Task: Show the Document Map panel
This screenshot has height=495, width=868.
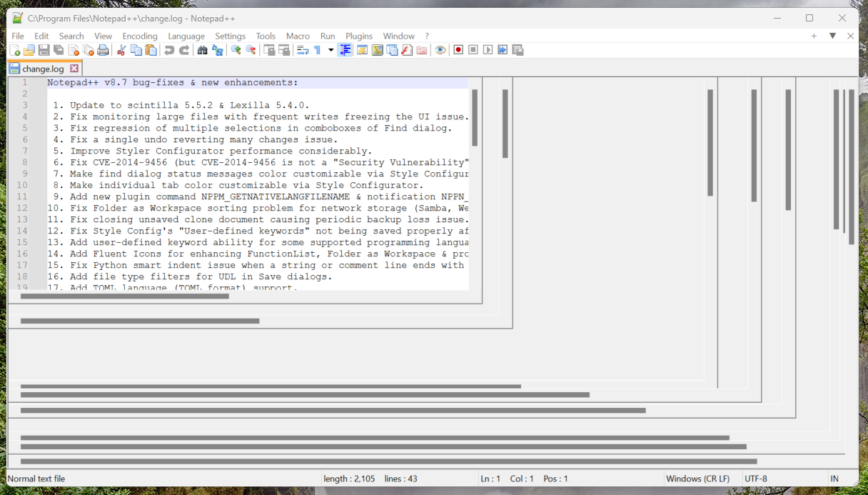Action: coord(377,50)
